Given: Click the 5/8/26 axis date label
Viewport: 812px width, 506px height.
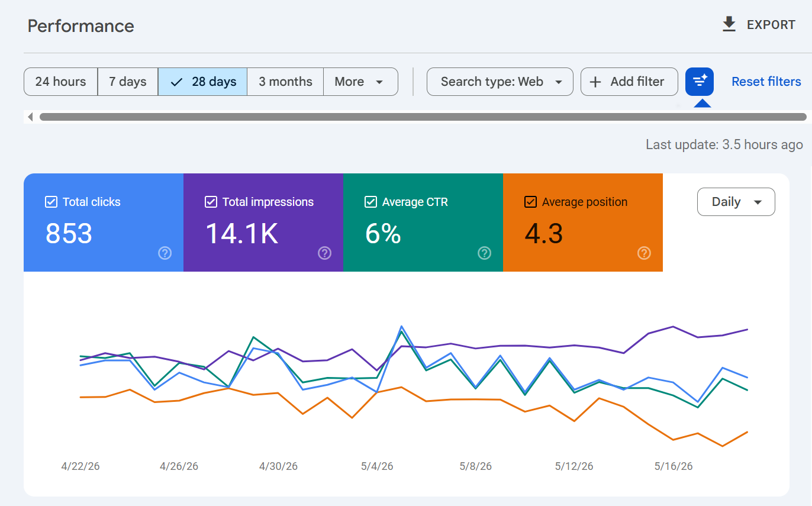Looking at the screenshot, I should 476,466.
